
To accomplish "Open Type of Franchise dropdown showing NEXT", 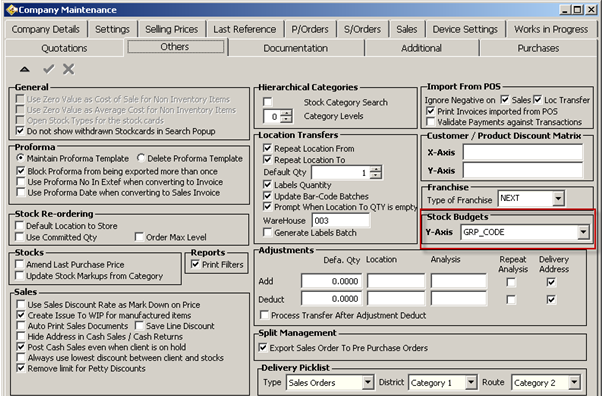I will pyautogui.click(x=558, y=199).
